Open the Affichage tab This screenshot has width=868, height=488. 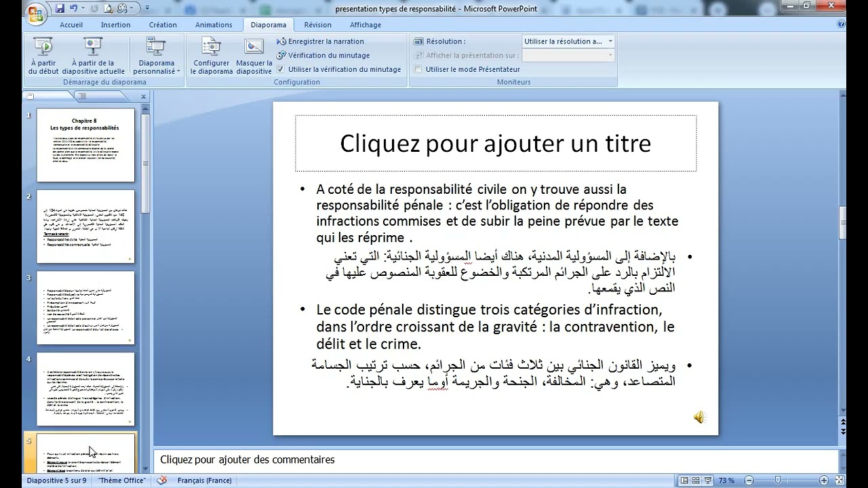click(366, 25)
